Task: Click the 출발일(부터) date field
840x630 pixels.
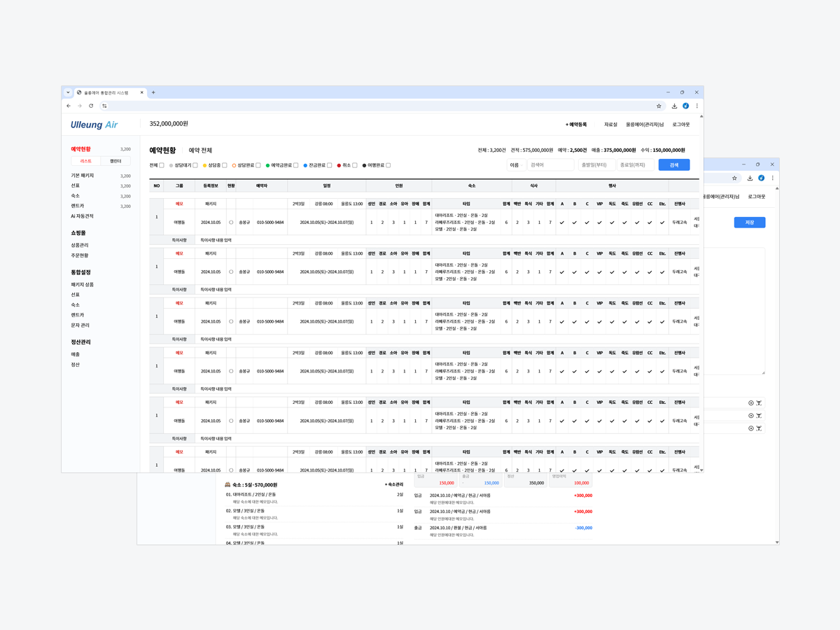Action: click(597, 165)
